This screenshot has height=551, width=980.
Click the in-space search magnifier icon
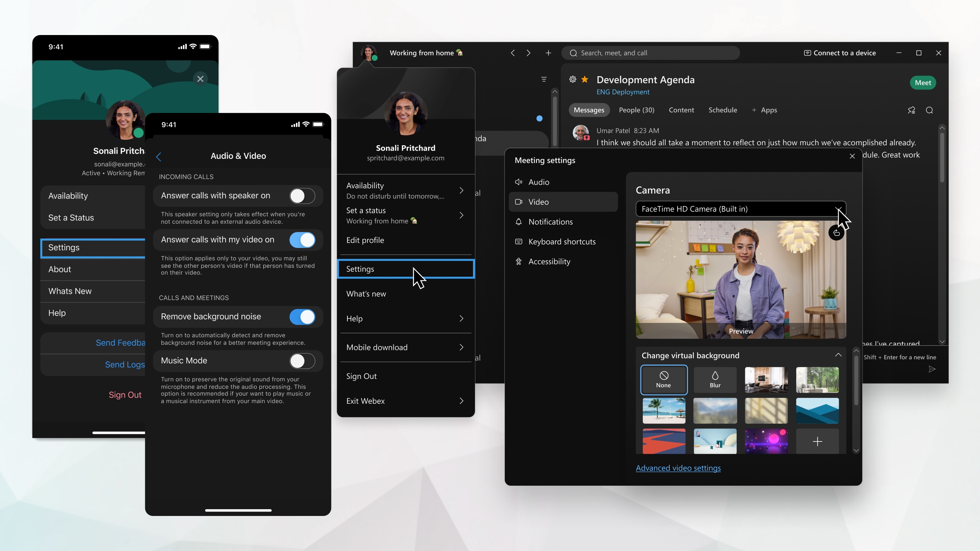pos(929,110)
